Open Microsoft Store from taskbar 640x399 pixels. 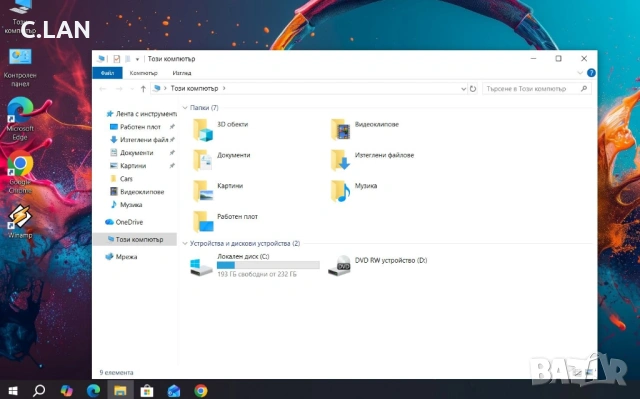tap(147, 391)
